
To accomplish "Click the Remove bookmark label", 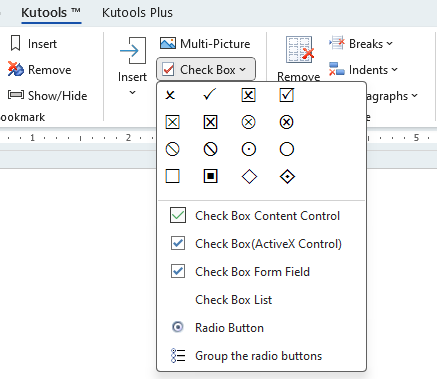I will coord(50,70).
